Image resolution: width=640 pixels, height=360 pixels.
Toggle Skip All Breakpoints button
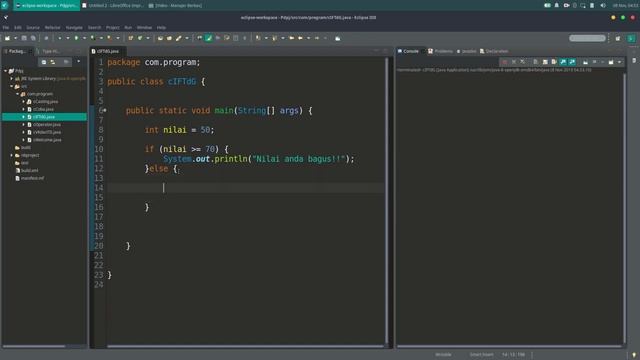tap(46, 38)
